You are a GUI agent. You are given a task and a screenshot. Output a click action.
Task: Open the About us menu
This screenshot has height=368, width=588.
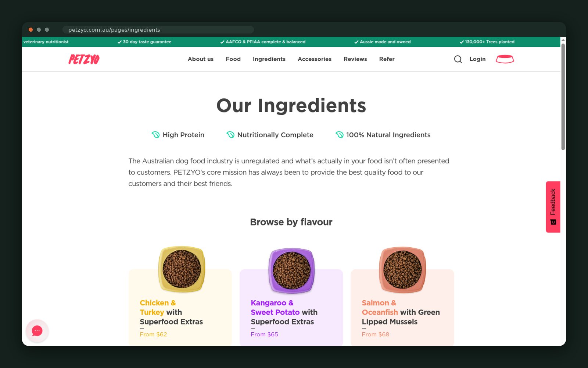[201, 59]
